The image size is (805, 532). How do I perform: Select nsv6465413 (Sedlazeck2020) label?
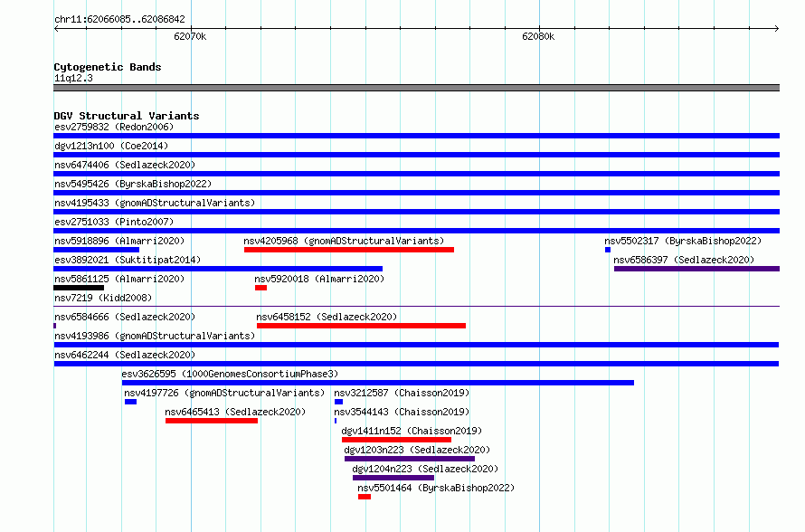point(235,412)
